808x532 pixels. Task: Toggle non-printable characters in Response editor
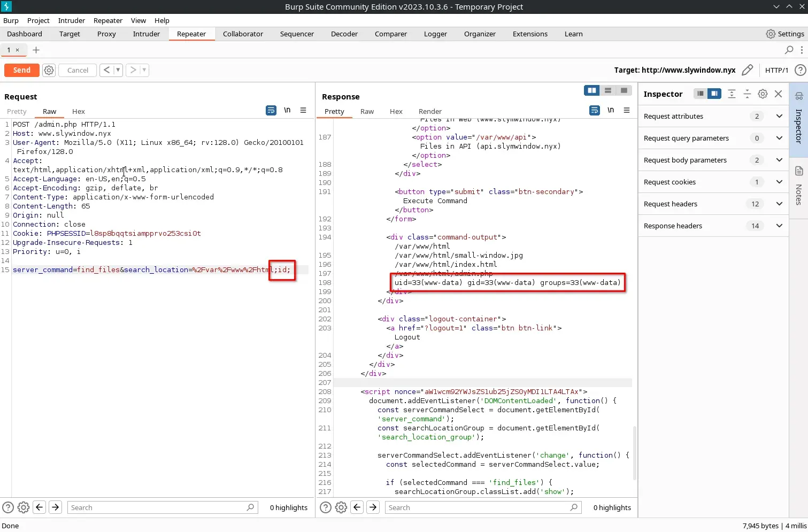[x=611, y=110]
